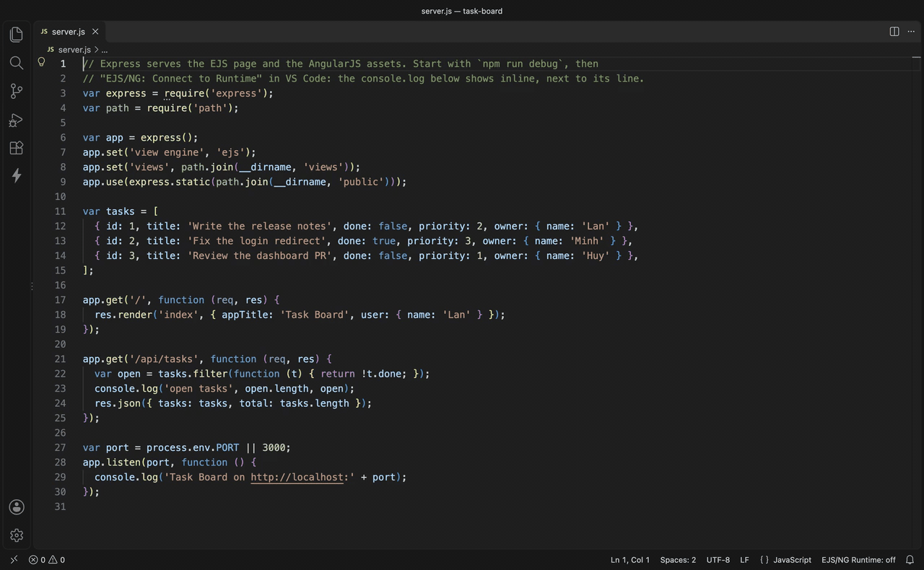Click the 'Fix the login redirect' string
This screenshot has width=924, height=570.
coord(256,241)
